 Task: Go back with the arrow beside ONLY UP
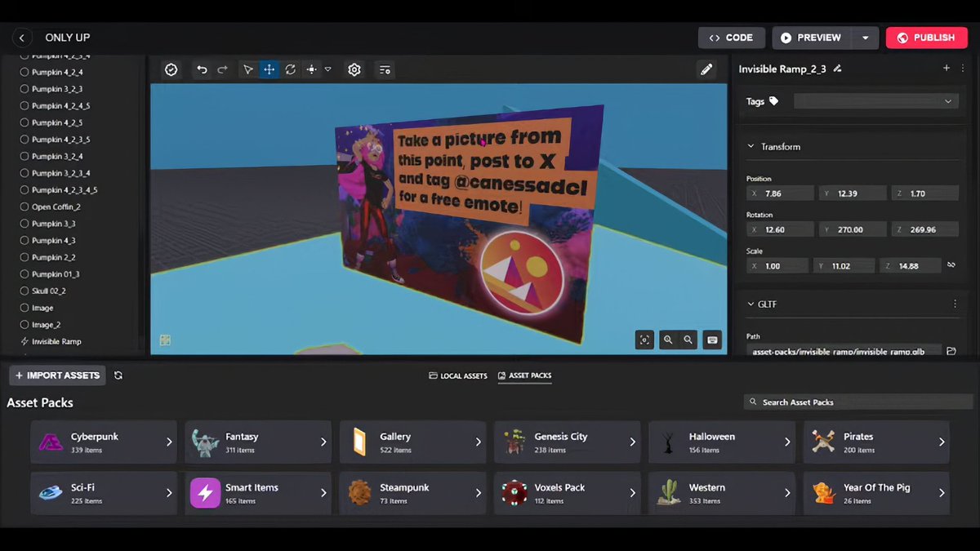pos(22,38)
